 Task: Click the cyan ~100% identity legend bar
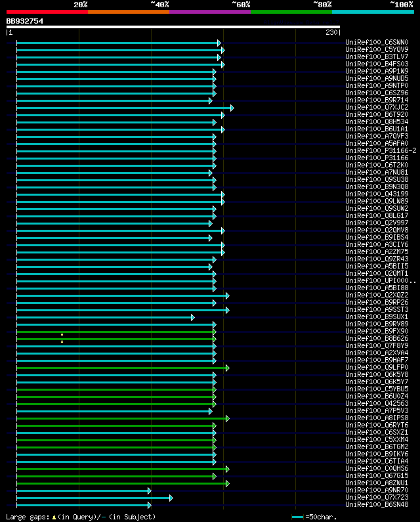[x=373, y=12]
